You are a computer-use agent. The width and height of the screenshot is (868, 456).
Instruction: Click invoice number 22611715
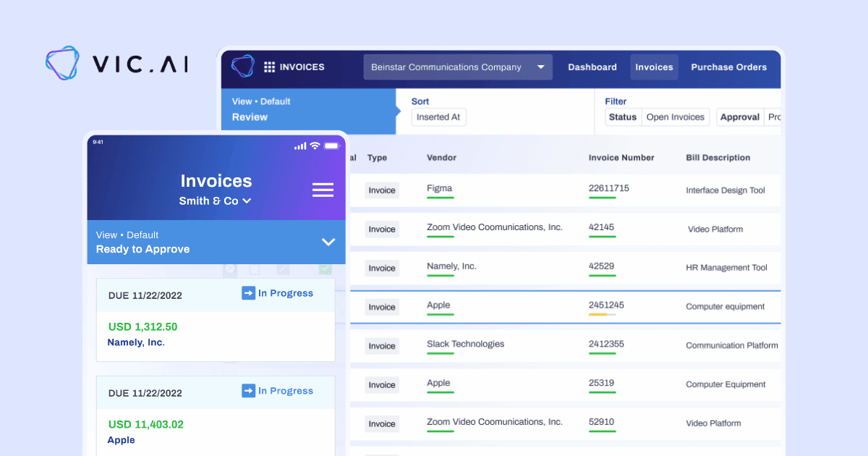pos(609,188)
